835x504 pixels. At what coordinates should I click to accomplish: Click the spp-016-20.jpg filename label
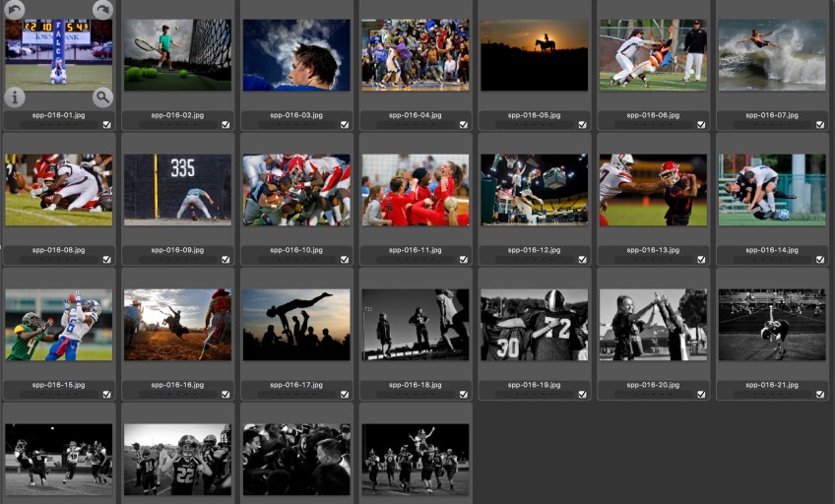654,385
